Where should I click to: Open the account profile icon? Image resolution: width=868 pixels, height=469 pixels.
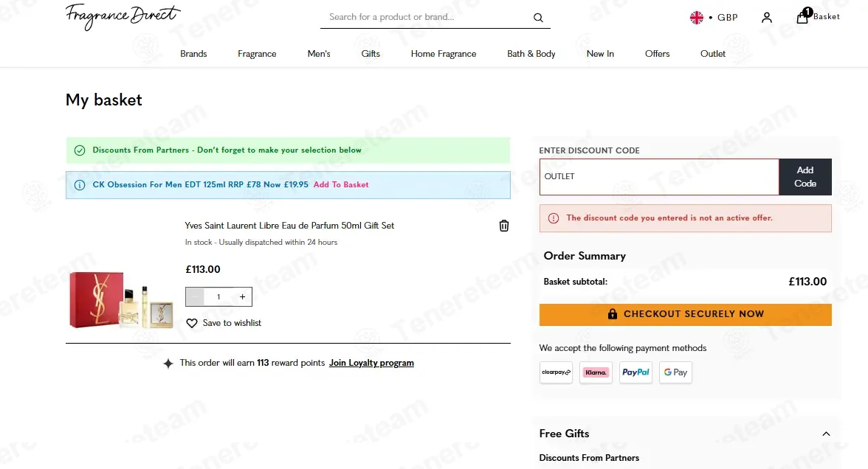[767, 18]
